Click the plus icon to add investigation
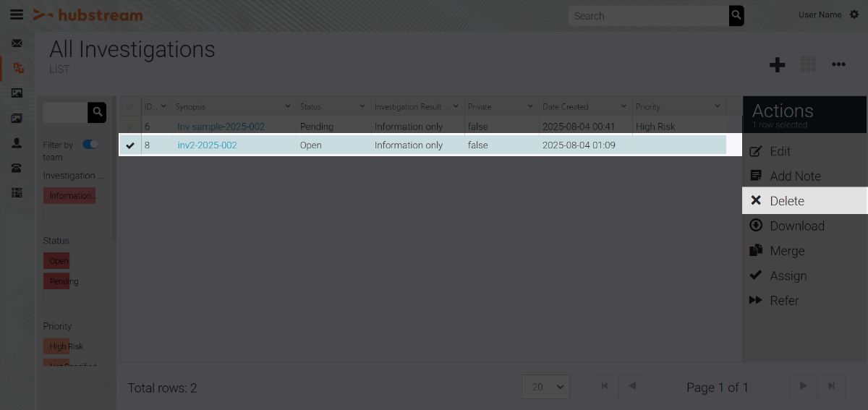This screenshot has width=868, height=410. click(777, 65)
